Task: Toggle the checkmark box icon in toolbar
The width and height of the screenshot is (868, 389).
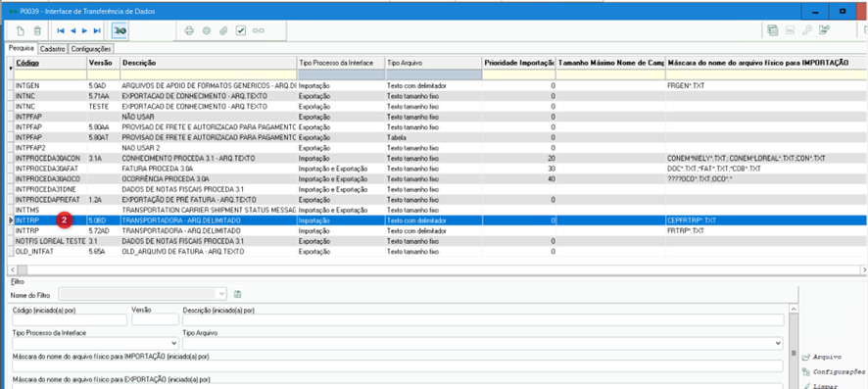Action: tap(241, 31)
